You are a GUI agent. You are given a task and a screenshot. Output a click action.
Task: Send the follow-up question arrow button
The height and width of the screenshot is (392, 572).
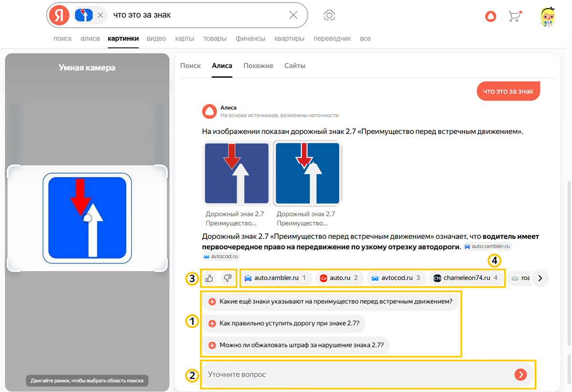pos(521,375)
